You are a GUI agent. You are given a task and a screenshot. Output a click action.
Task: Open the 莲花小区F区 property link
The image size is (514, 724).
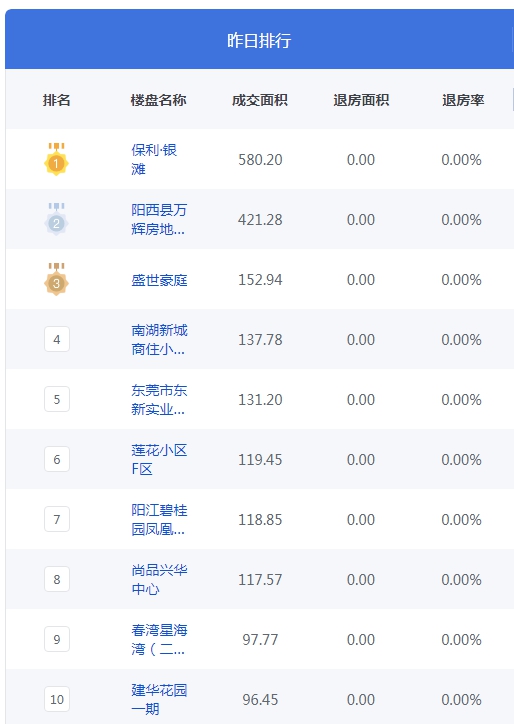[x=159, y=459]
